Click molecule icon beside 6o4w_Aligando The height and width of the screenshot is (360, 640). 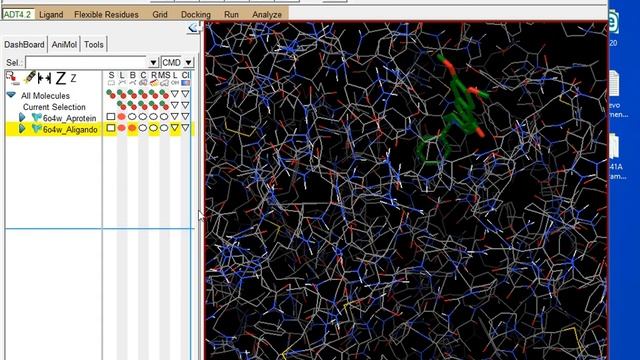pos(36,129)
